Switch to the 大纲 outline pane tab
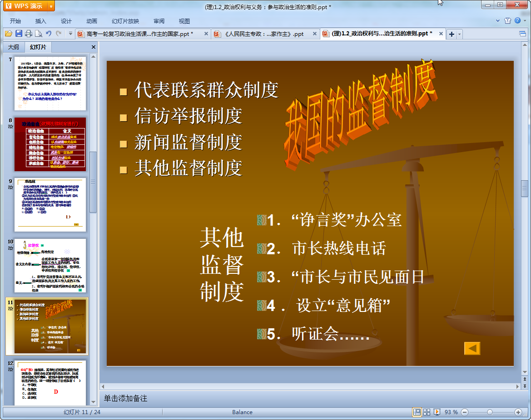531x420 pixels. click(14, 47)
